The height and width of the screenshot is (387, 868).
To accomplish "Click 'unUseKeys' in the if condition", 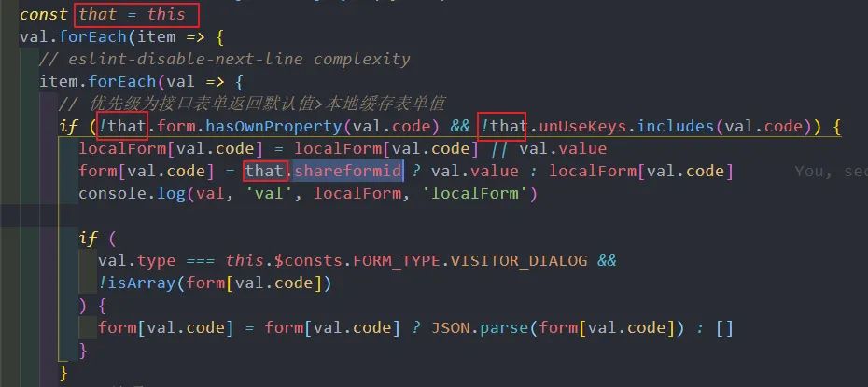I will [x=583, y=127].
